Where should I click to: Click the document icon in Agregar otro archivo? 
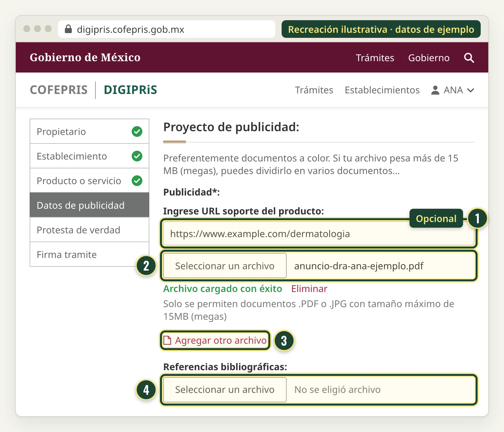167,340
